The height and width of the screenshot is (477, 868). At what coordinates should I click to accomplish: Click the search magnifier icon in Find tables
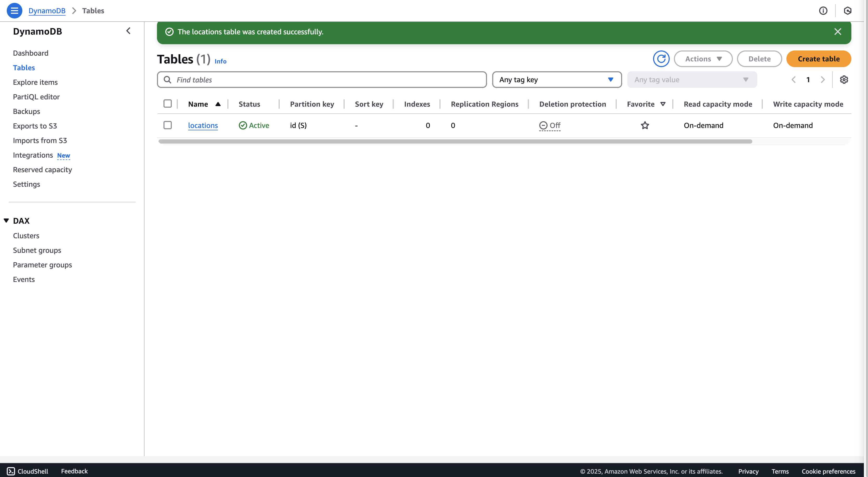(x=167, y=80)
